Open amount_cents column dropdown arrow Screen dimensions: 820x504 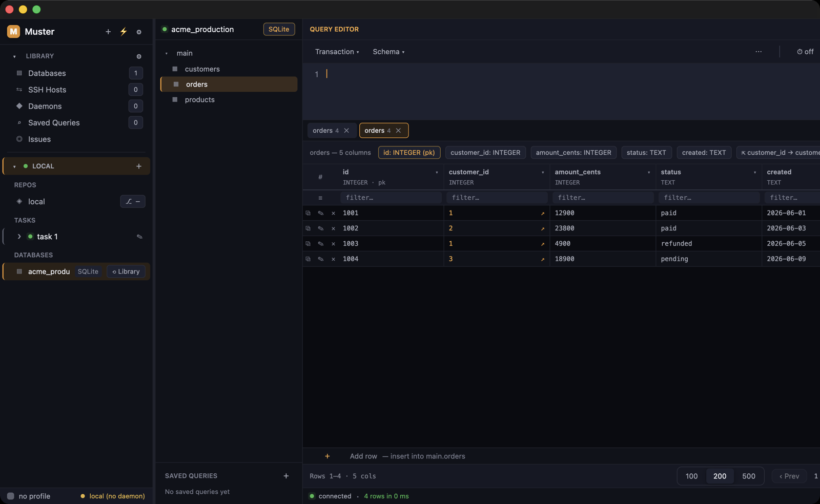pos(649,173)
